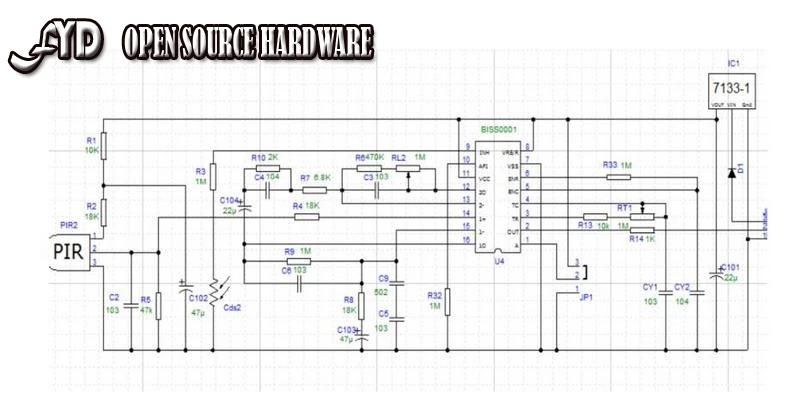Select capacitor CY1 symbol
This screenshot has width=800, height=393.
[x=666, y=293]
